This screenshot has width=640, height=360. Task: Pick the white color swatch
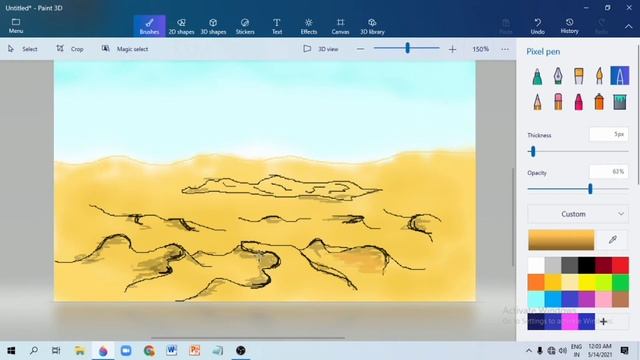pos(536,265)
